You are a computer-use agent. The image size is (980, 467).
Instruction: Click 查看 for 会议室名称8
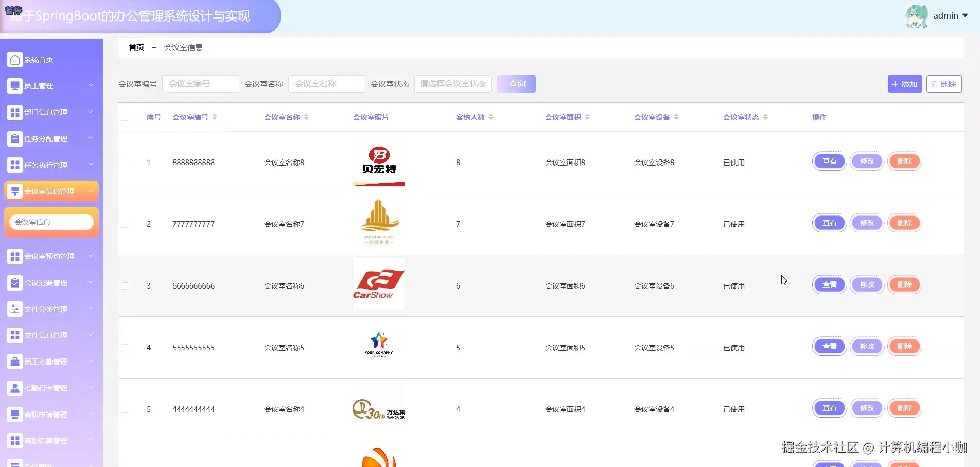point(830,161)
